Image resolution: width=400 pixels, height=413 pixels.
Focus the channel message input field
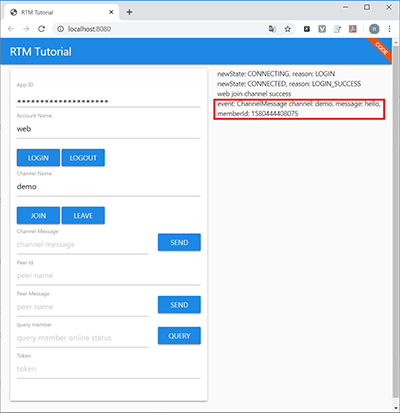pos(82,245)
